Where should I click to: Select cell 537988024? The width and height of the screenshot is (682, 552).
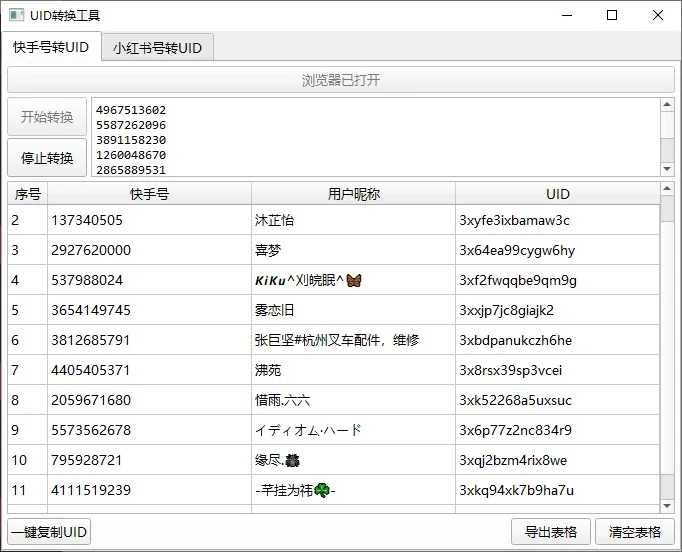click(149, 280)
